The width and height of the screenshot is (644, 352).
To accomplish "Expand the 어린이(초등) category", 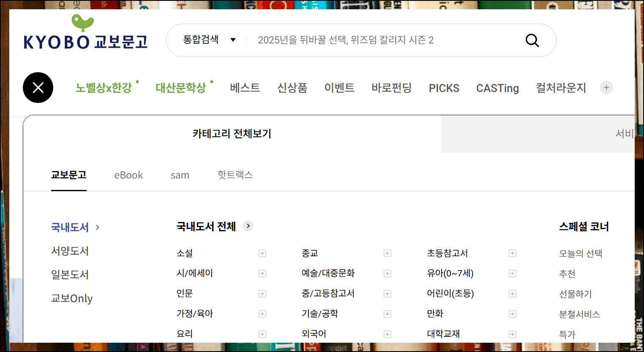I will 513,294.
